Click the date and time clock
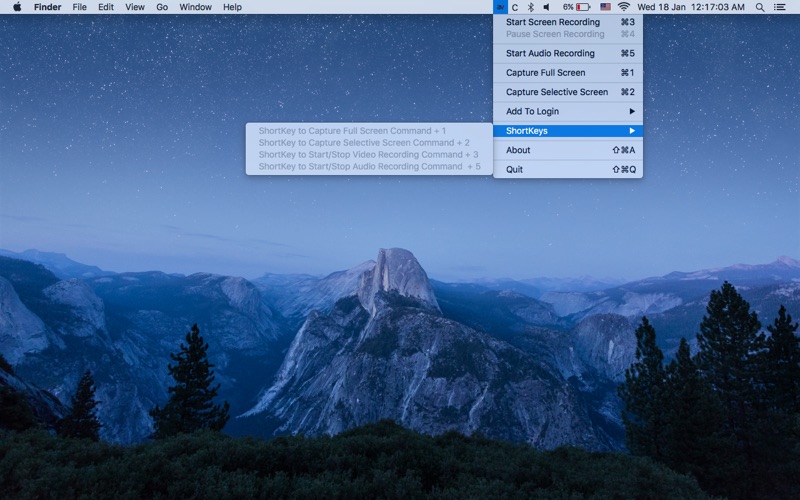 click(x=691, y=7)
